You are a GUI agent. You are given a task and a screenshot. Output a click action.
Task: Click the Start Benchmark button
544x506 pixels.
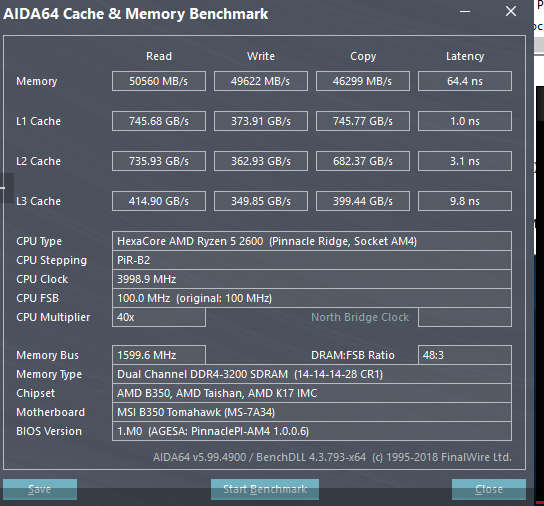[265, 489]
